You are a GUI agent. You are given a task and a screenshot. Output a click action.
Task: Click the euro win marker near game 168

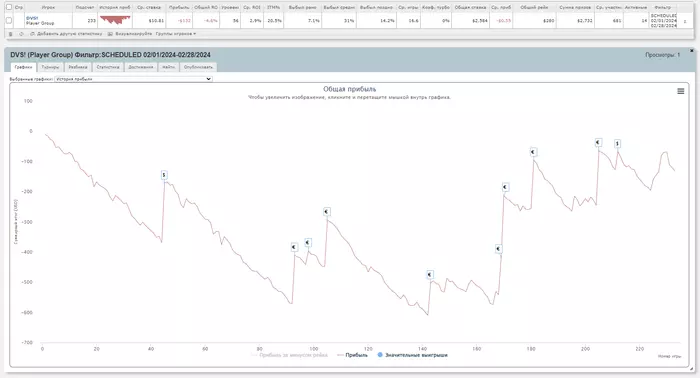tap(499, 249)
